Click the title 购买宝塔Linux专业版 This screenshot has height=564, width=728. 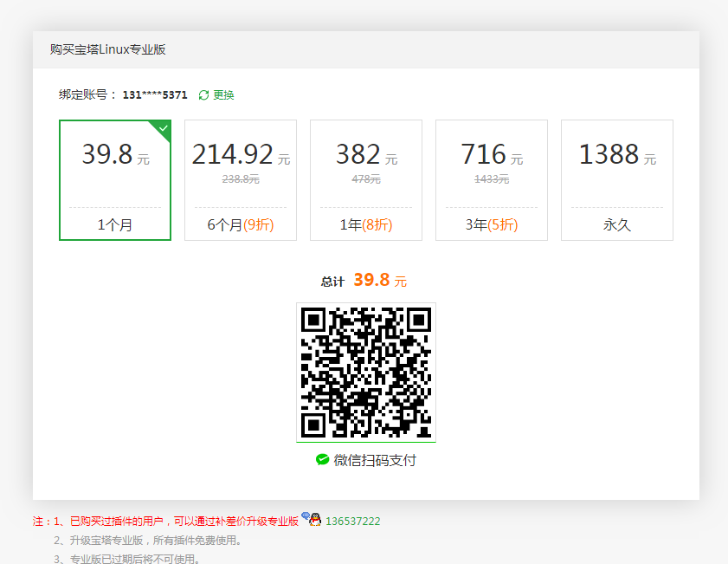click(x=107, y=49)
